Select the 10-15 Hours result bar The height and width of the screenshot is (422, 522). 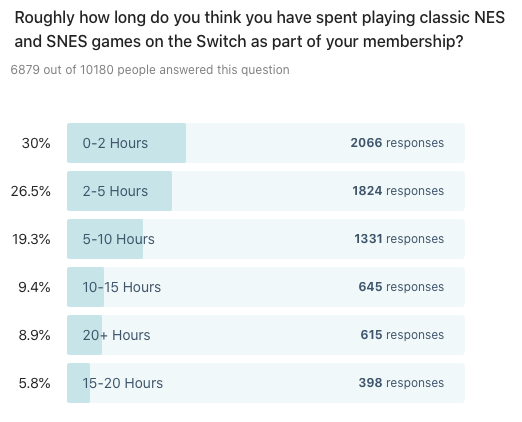[266, 287]
